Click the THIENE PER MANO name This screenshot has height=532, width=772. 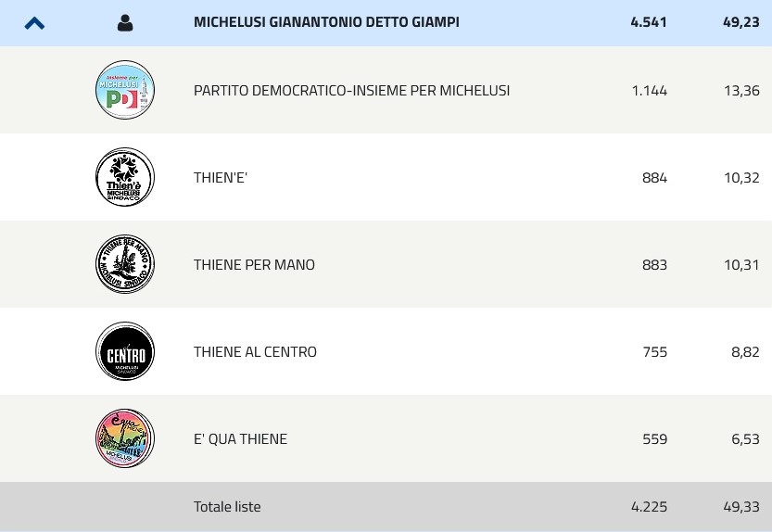click(254, 265)
